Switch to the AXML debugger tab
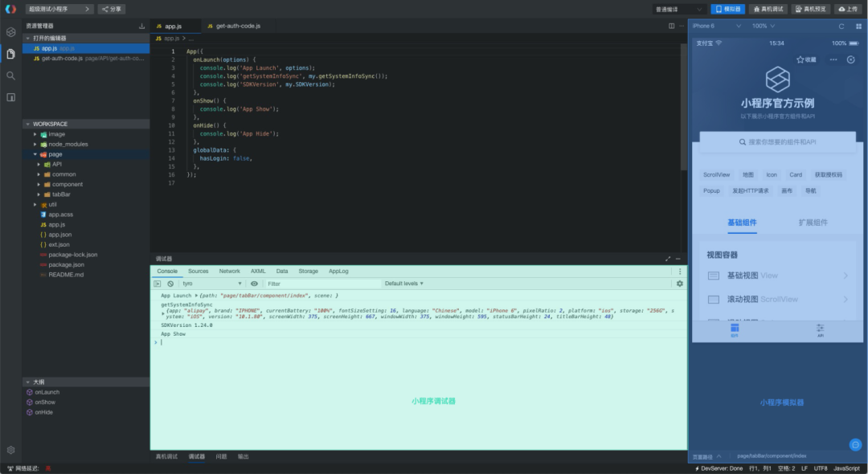 pos(258,271)
